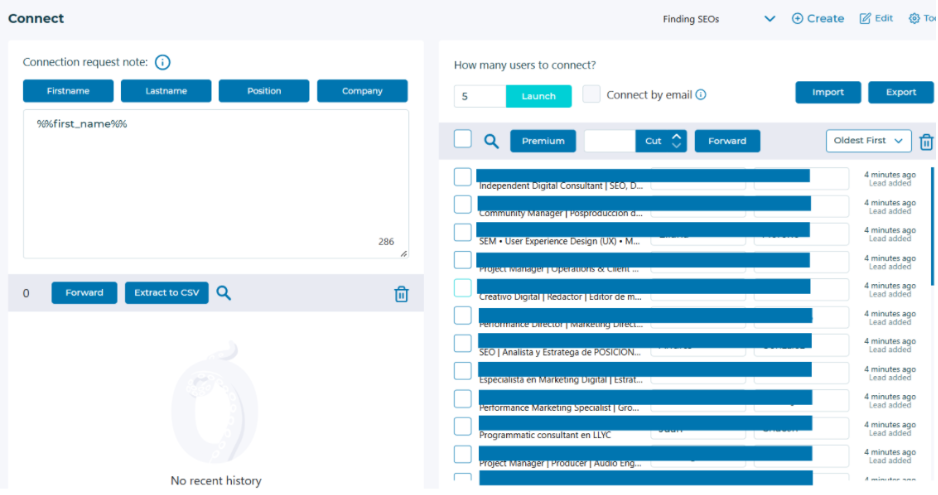The image size is (938, 495).
Task: Click the Cut stepper arrows
Action: [677, 141]
